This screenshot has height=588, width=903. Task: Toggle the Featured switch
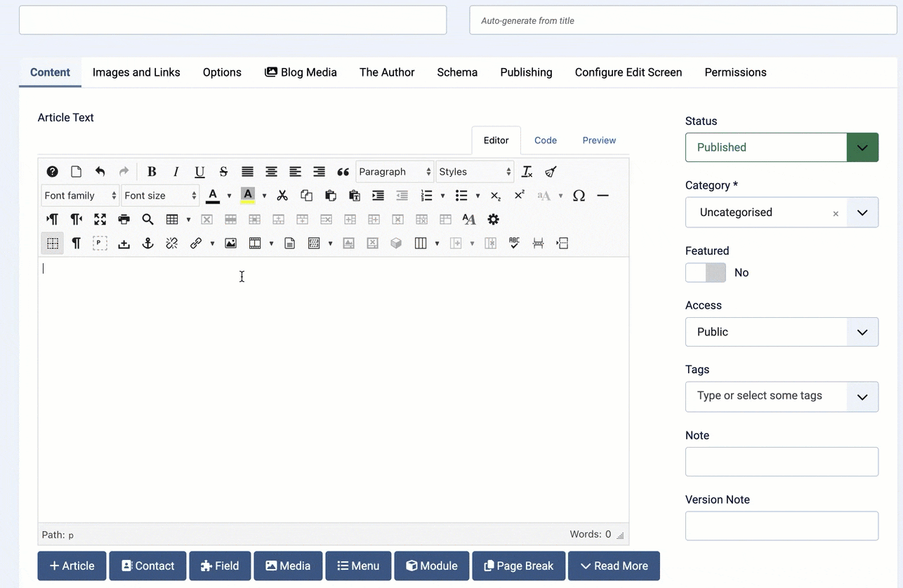(x=706, y=273)
